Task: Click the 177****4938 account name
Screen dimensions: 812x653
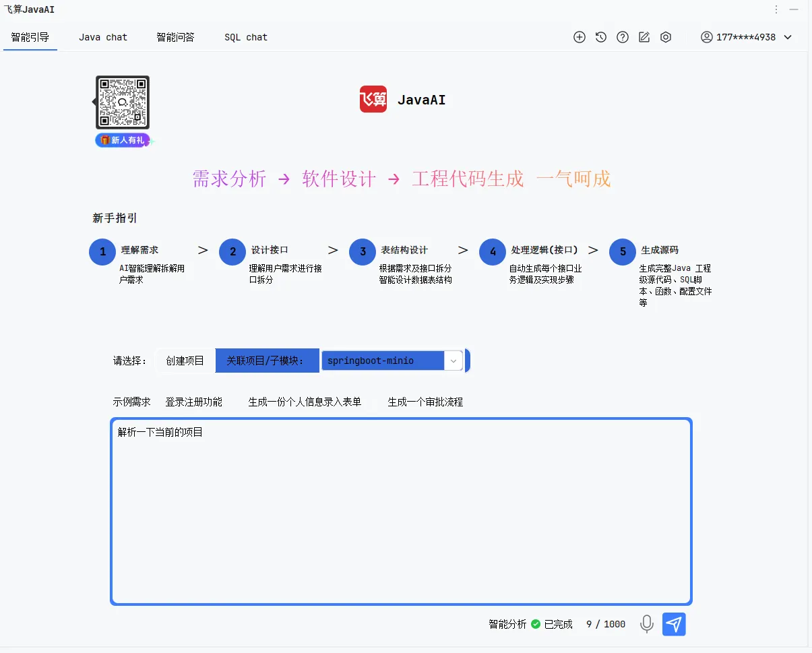Action: pos(746,37)
